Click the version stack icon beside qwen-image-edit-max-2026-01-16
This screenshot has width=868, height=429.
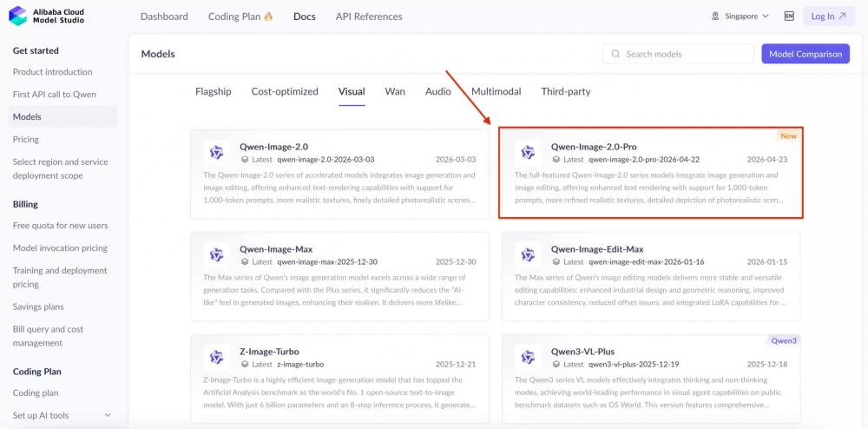[556, 261]
